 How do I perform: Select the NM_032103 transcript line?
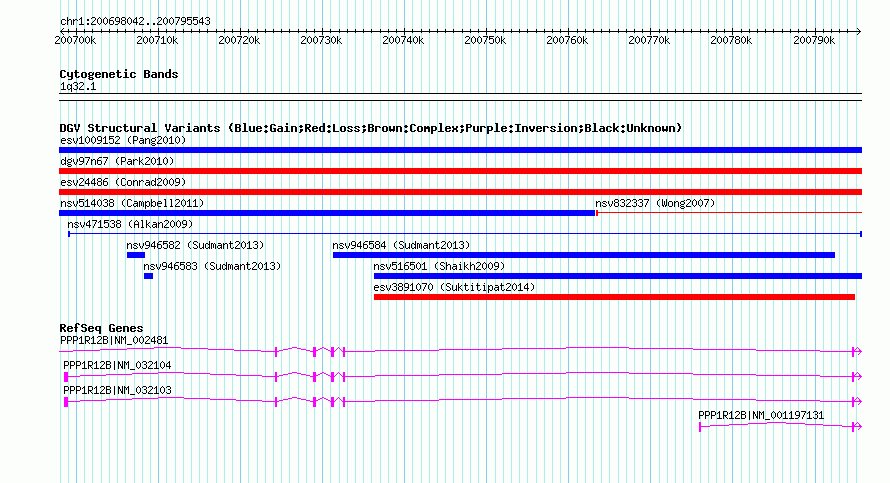coord(463,401)
